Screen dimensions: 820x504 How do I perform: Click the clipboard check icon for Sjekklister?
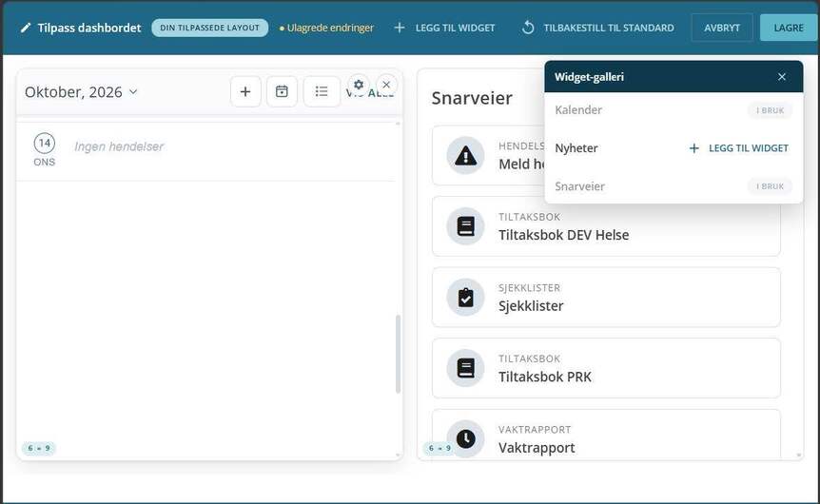465,298
